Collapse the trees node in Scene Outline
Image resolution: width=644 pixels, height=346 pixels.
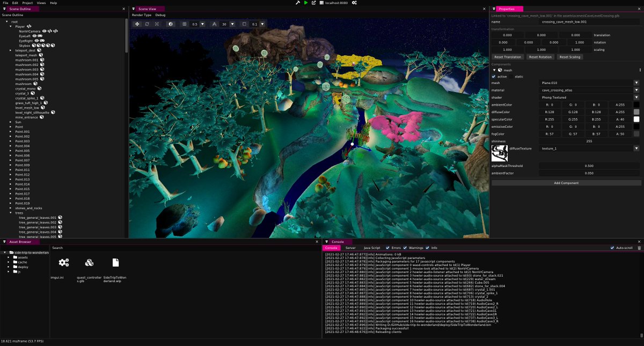point(11,212)
